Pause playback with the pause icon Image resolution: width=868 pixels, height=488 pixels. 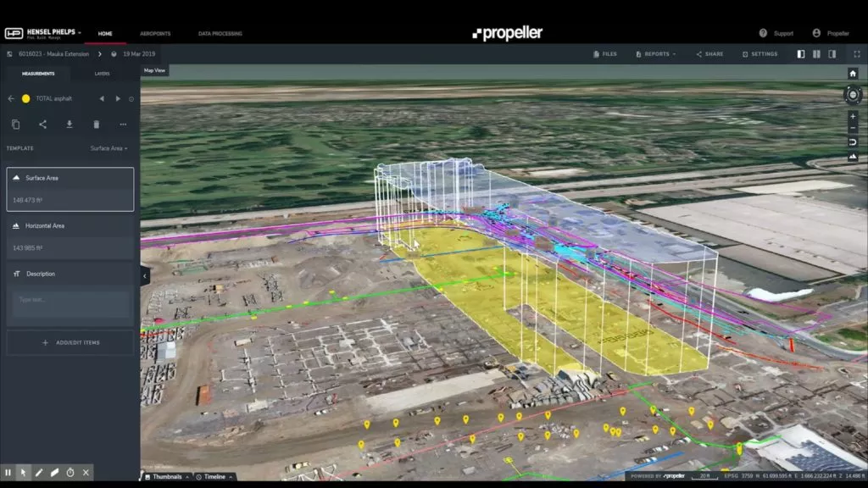(x=8, y=473)
